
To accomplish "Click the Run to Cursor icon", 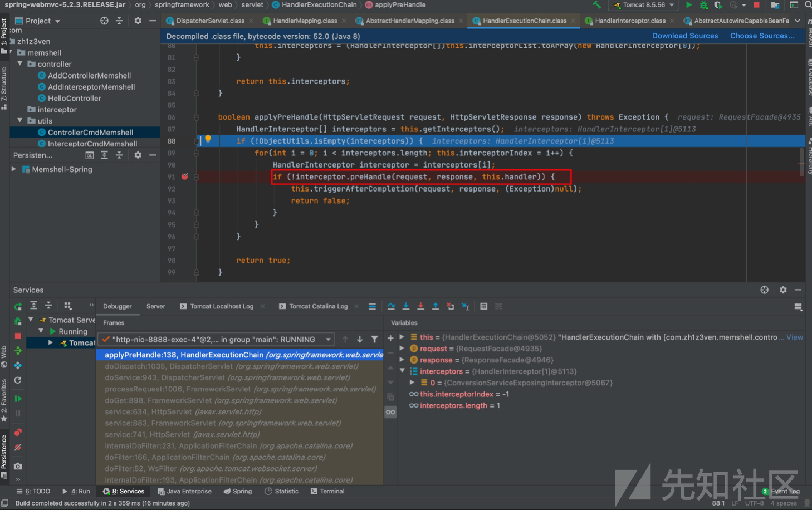I will [x=465, y=306].
